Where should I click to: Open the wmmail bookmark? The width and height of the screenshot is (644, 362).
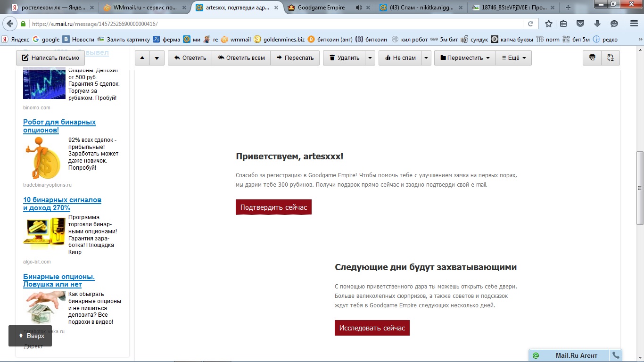(236, 40)
